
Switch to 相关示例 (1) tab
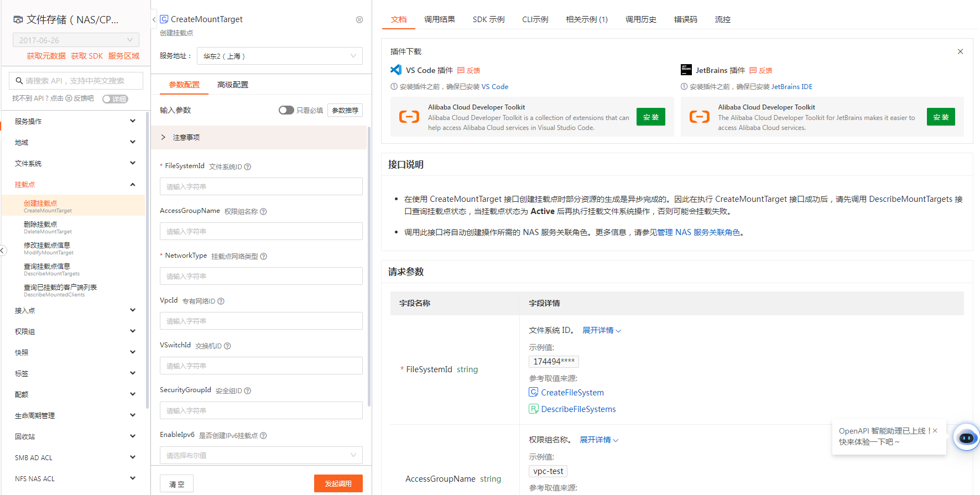(x=587, y=19)
